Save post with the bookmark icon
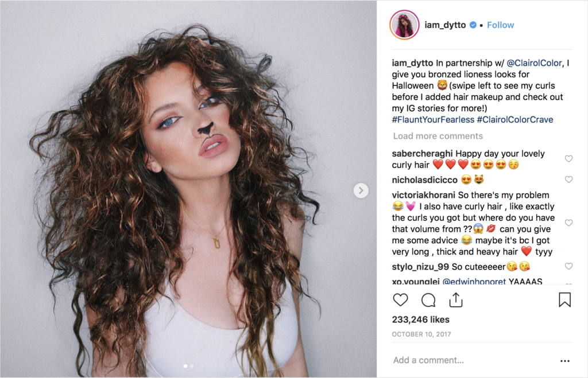Viewport: 588px width, 378px height. pyautogui.click(x=565, y=299)
